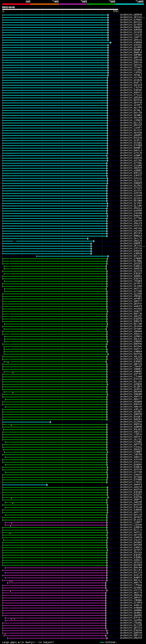
Task: Select the UniRef100_Q7NHB5 label
Action: tap(131, 259)
